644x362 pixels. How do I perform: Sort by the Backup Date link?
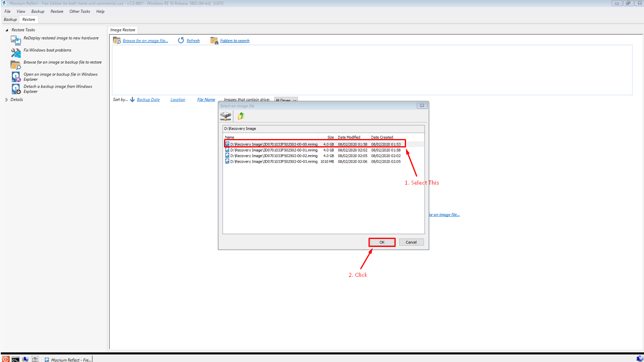(148, 99)
